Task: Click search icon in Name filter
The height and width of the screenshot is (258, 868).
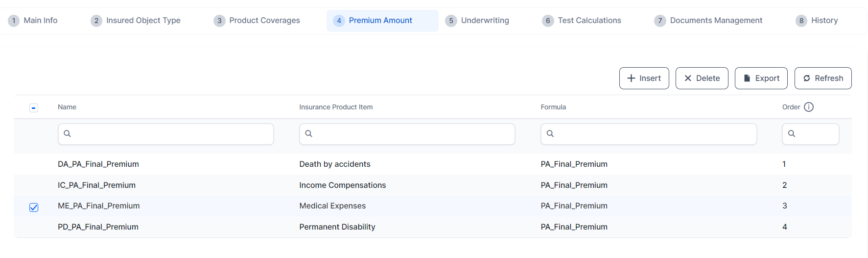Action: [68, 133]
